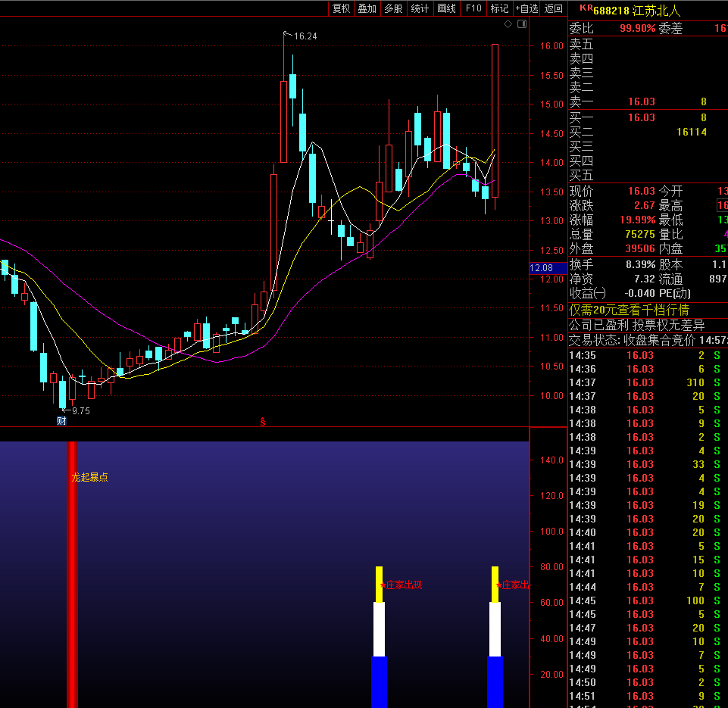Open the 复权 price adjustment menu

point(342,8)
